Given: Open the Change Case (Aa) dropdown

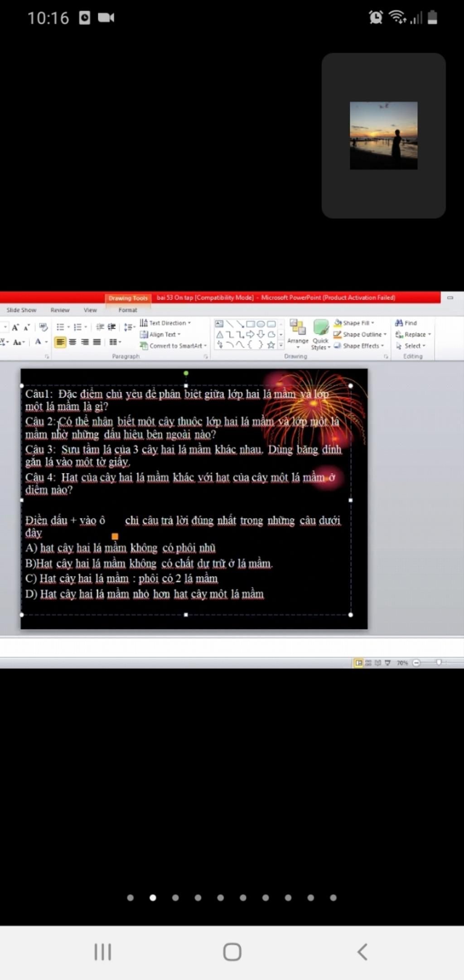Looking at the screenshot, I should 18,343.
